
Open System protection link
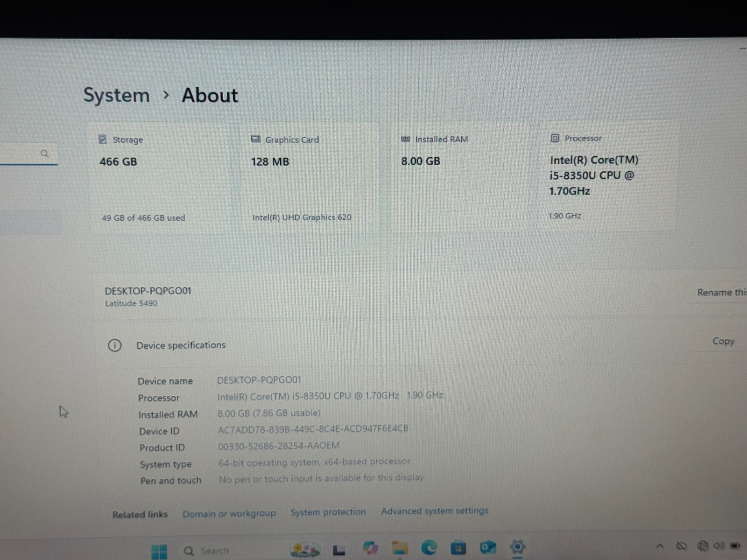click(x=328, y=512)
